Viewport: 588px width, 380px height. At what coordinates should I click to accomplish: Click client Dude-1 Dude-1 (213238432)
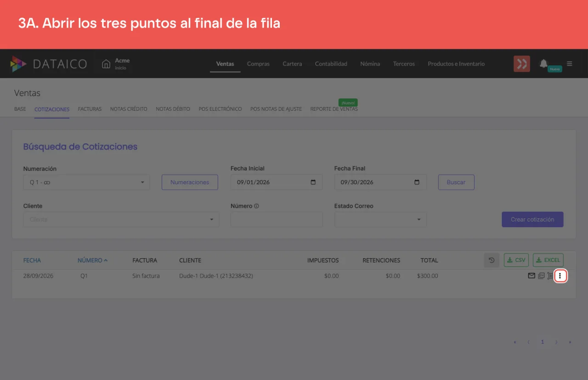tap(216, 276)
